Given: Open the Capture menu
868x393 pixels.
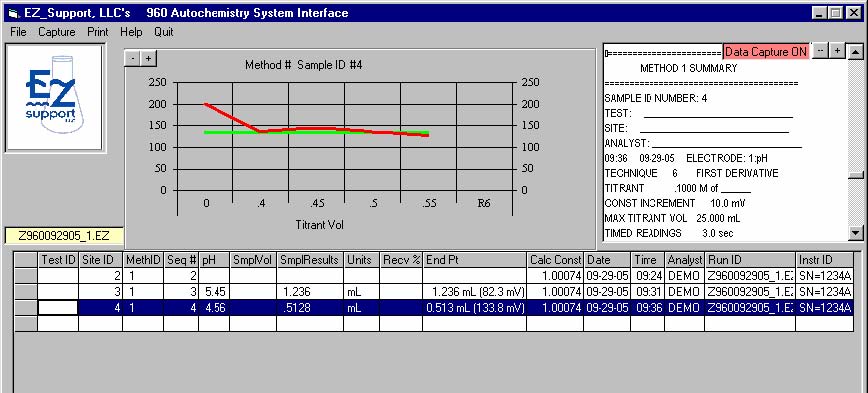Looking at the screenshot, I should [x=56, y=32].
